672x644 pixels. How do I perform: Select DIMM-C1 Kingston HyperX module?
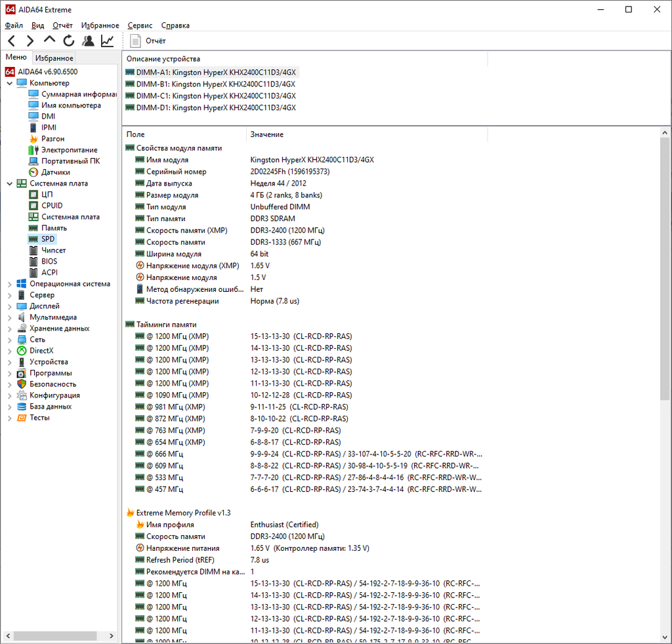[211, 96]
